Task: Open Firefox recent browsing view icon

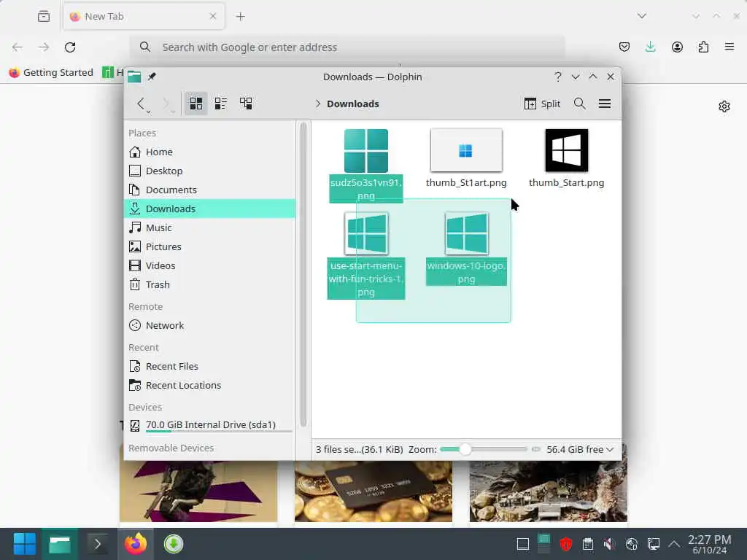Action: tap(44, 16)
